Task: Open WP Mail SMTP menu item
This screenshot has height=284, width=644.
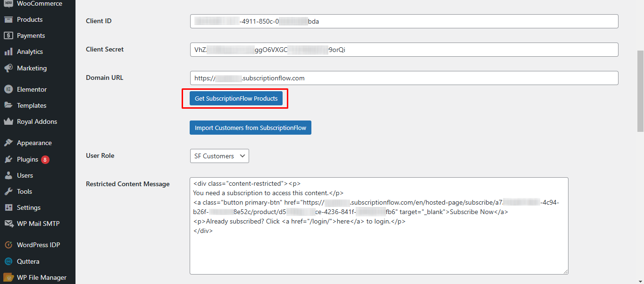Action: tap(38, 224)
